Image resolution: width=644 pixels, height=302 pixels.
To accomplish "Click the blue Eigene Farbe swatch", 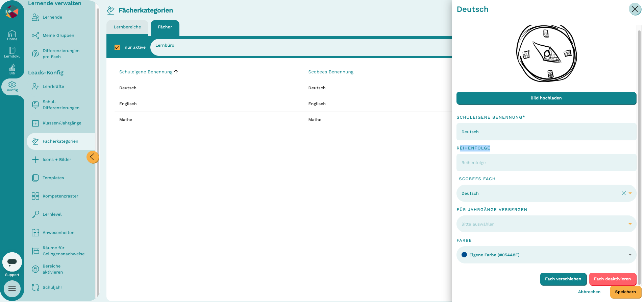I will click(464, 255).
